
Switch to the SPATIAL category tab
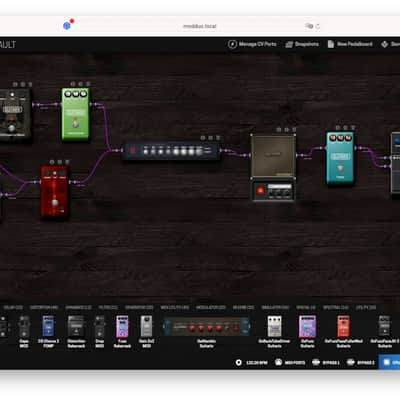306,307
